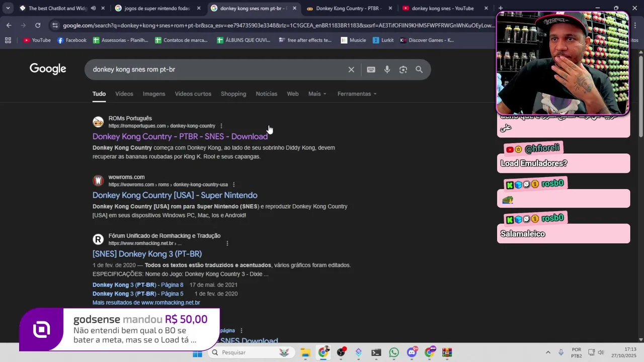
Task: Click the magnifying glass search button
Action: point(419,70)
